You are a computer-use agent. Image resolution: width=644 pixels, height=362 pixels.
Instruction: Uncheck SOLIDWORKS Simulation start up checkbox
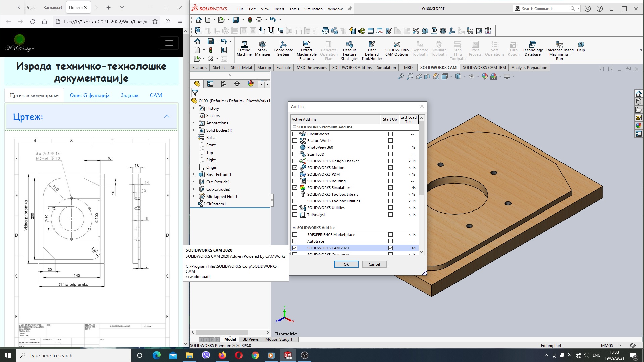coord(390,188)
